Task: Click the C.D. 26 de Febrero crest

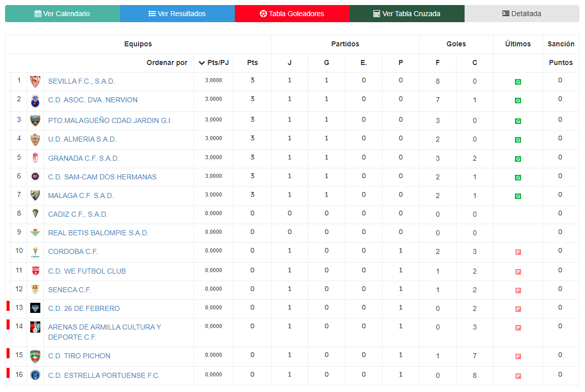Action: point(35,308)
